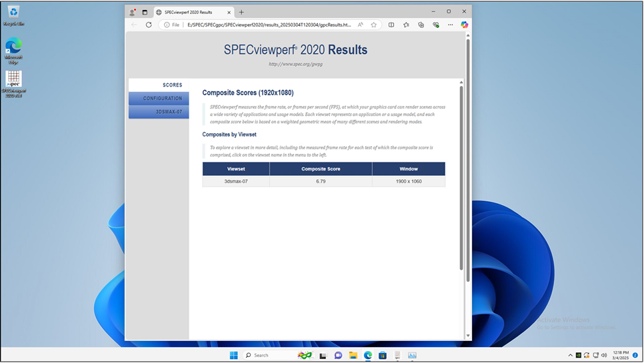Select the SPECviewperf 2020 desktop shortcut
Viewport: 644px width, 363px height.
point(13,84)
